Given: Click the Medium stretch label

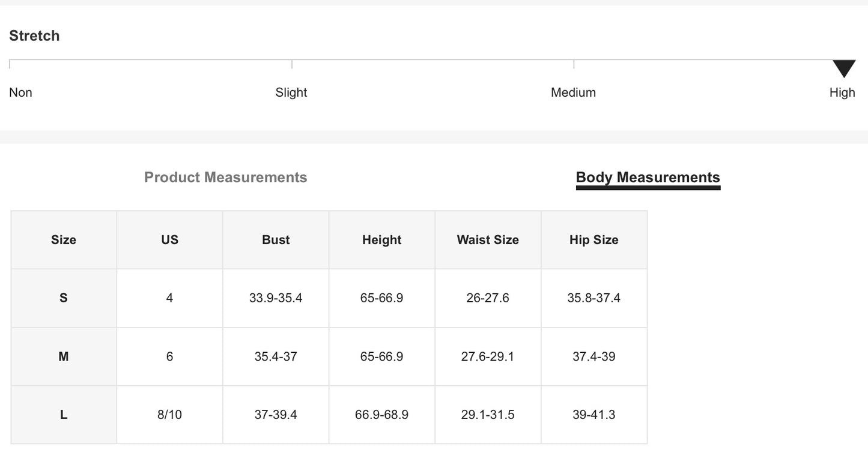Looking at the screenshot, I should tap(573, 93).
